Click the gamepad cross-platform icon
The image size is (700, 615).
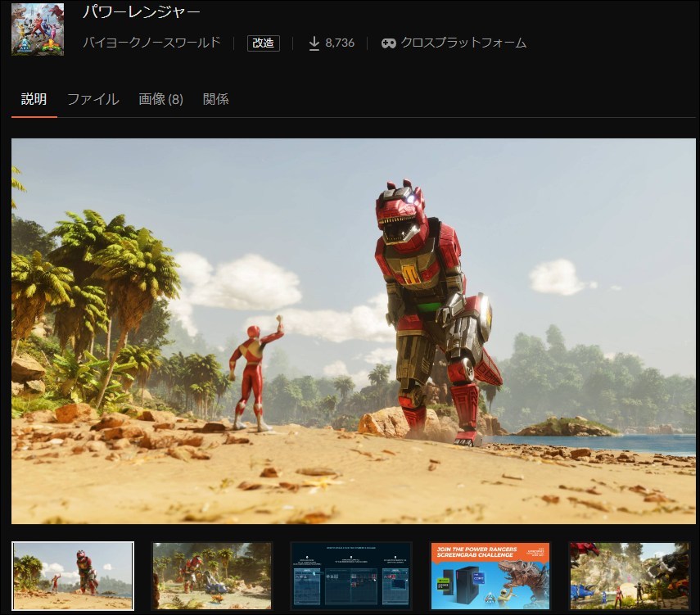click(x=388, y=43)
